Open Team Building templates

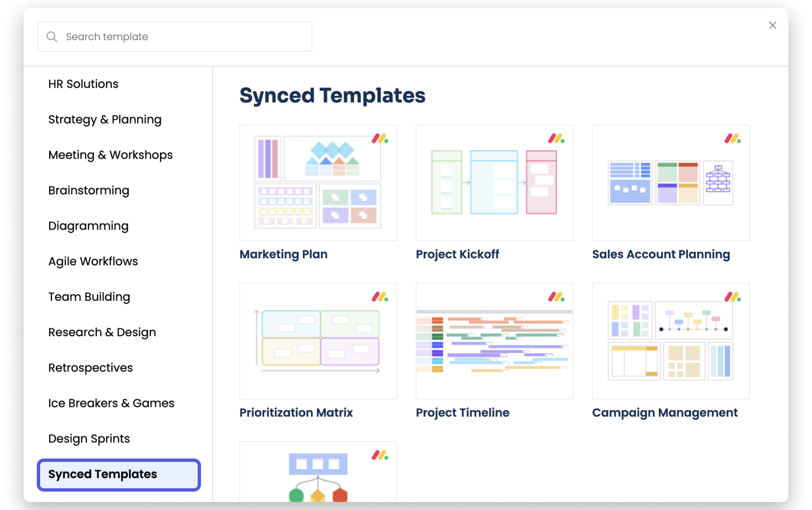coord(89,297)
